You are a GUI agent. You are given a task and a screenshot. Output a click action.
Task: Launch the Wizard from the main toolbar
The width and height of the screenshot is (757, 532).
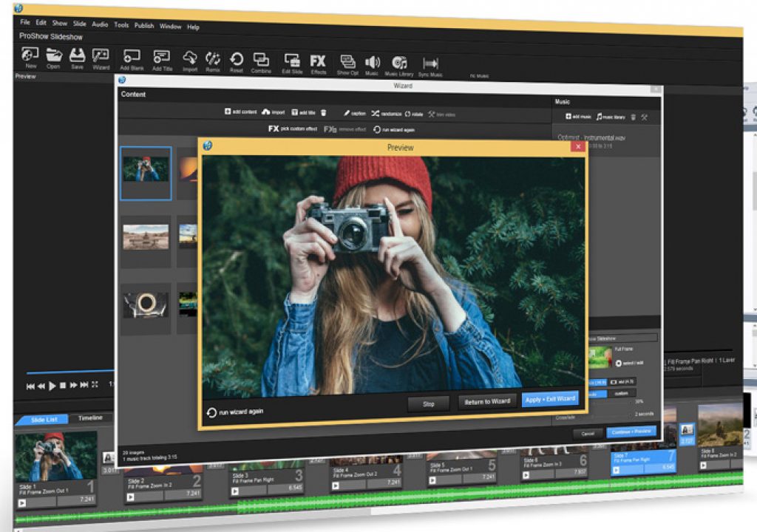(x=101, y=59)
